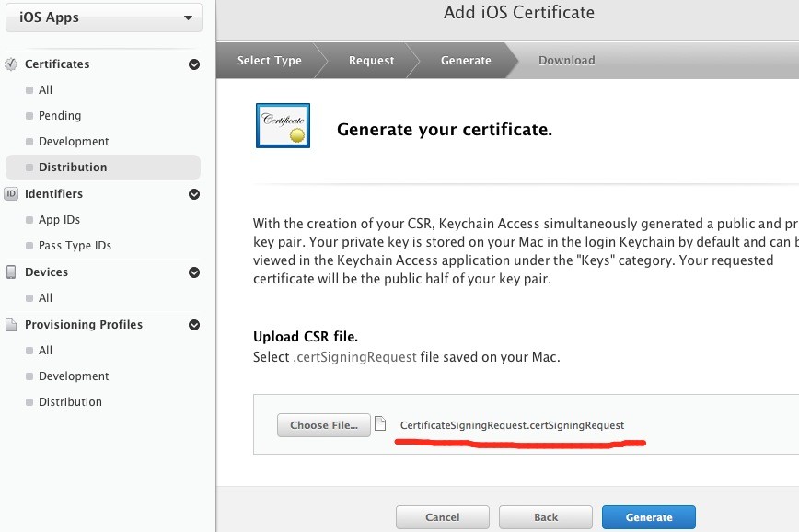Click the certificate illustration image
Screen dimensions: 799x532
[x=283, y=125]
